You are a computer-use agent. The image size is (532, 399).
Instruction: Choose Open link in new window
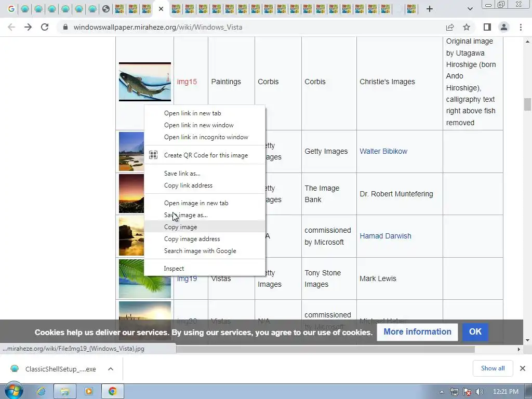pyautogui.click(x=205, y=125)
